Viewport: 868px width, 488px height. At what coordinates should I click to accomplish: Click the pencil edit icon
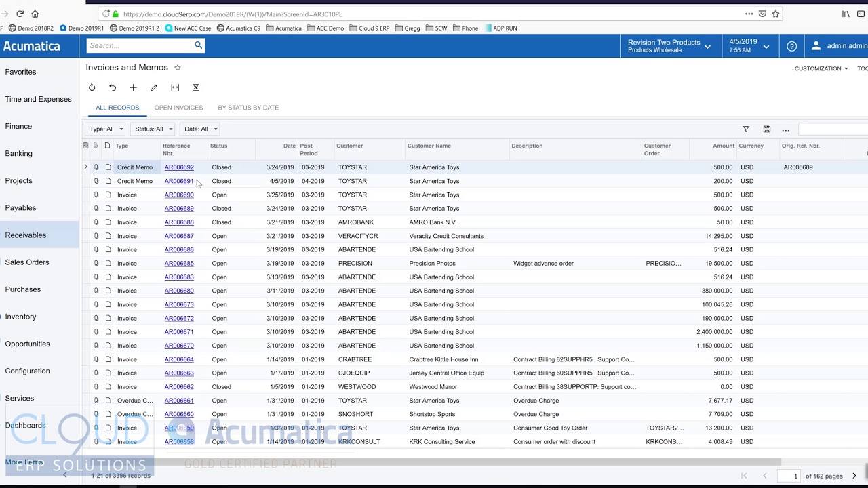click(154, 87)
